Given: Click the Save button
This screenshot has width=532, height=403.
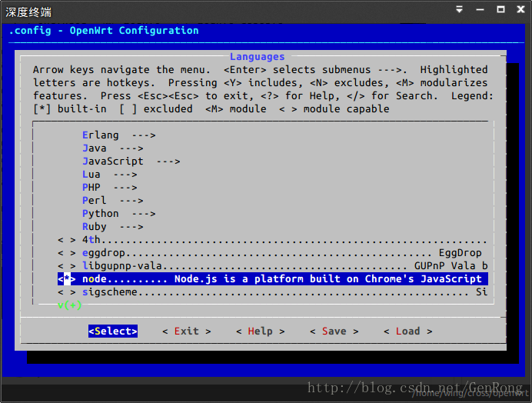Looking at the screenshot, I should tap(334, 331).
